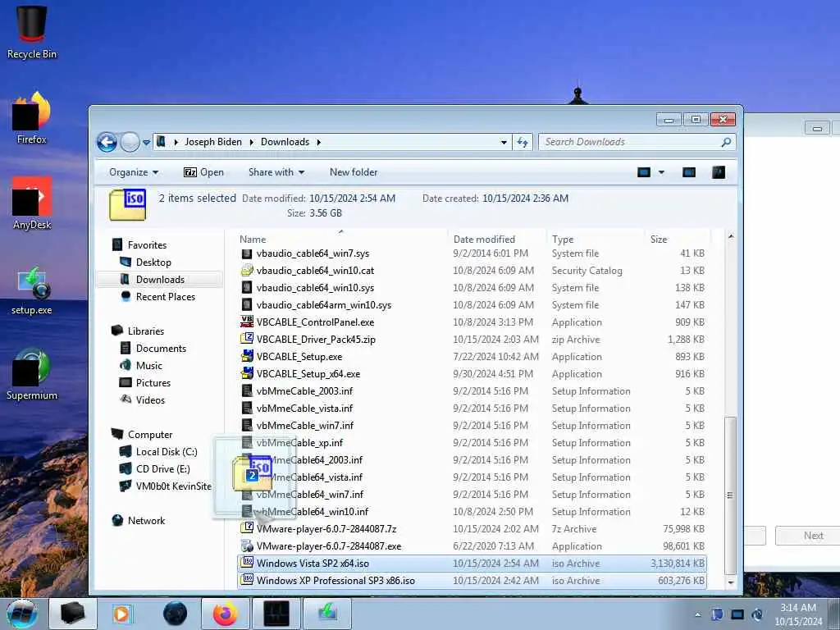Click the network icon in system tray

tap(737, 614)
